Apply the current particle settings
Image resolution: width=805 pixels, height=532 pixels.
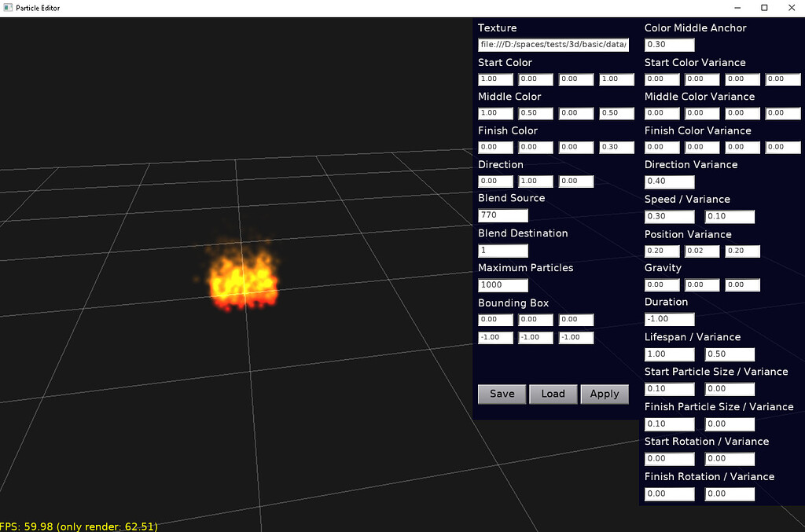[x=605, y=394]
